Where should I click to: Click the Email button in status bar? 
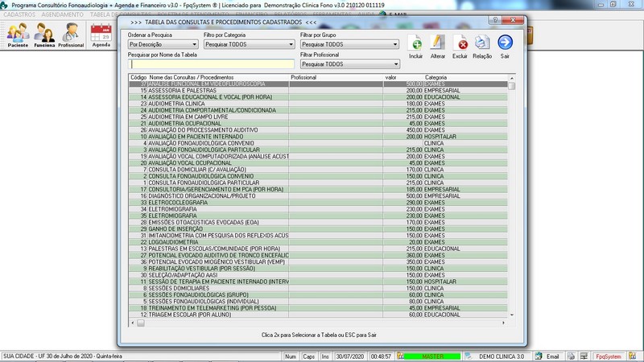548,356
